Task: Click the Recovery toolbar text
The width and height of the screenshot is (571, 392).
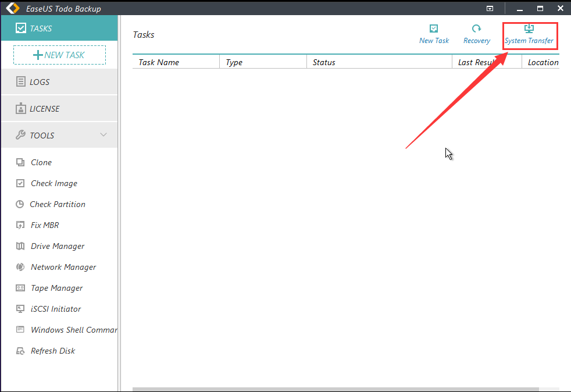Action: (477, 41)
